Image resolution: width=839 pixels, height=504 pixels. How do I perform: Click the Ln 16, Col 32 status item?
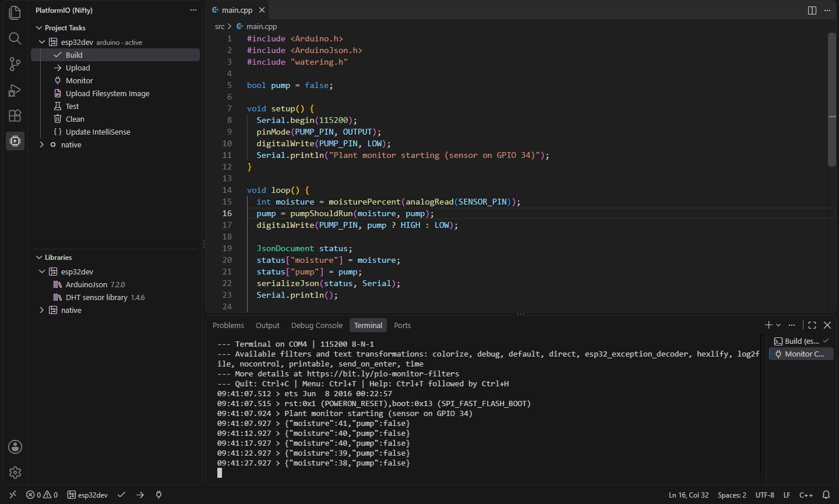click(x=689, y=495)
